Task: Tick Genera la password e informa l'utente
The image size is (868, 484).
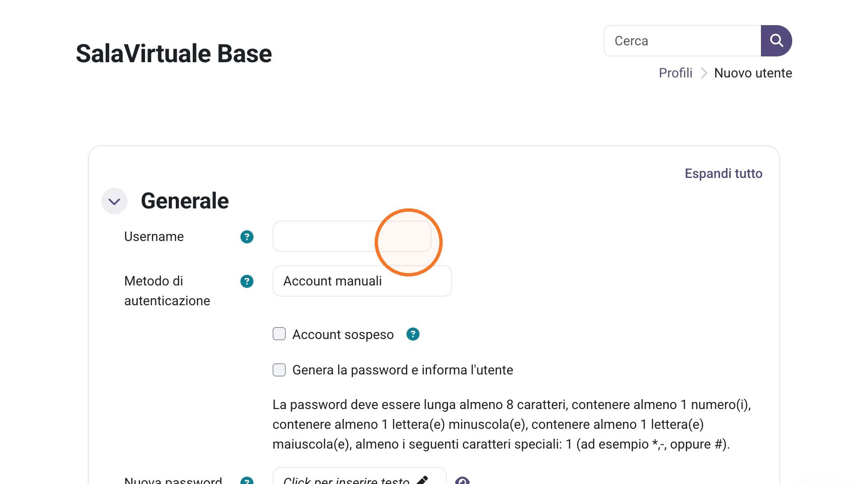Action: tap(279, 369)
